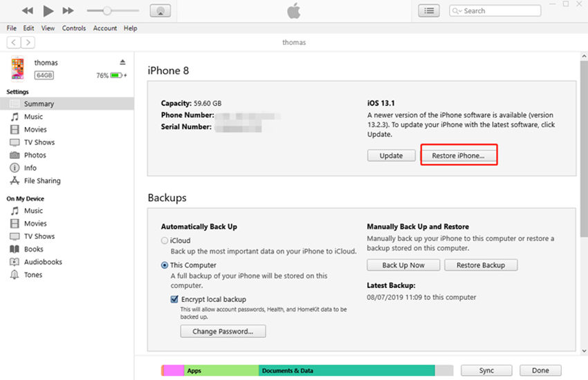Open File Sharing in the sidebar

(42, 181)
